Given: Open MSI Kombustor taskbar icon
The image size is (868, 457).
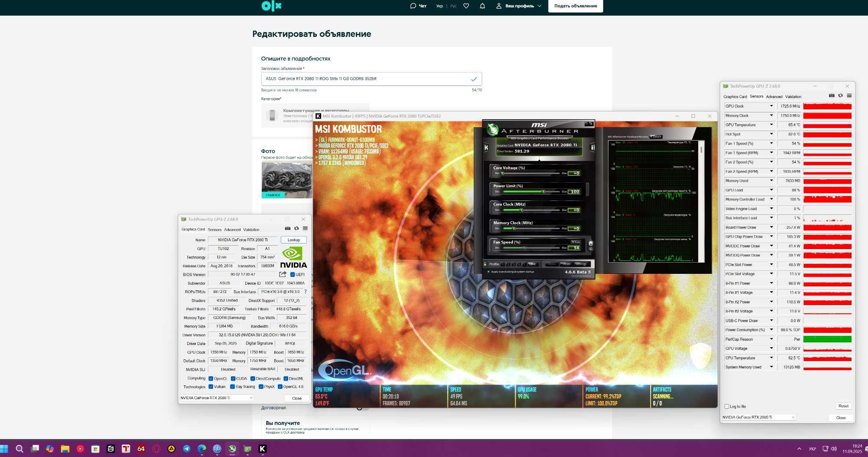Looking at the screenshot, I should [263, 449].
